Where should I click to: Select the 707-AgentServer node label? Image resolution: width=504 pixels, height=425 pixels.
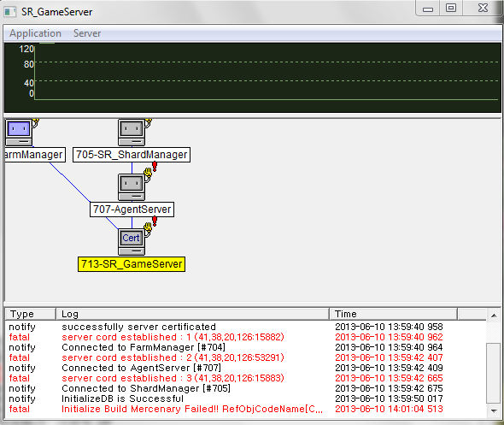pos(132,210)
